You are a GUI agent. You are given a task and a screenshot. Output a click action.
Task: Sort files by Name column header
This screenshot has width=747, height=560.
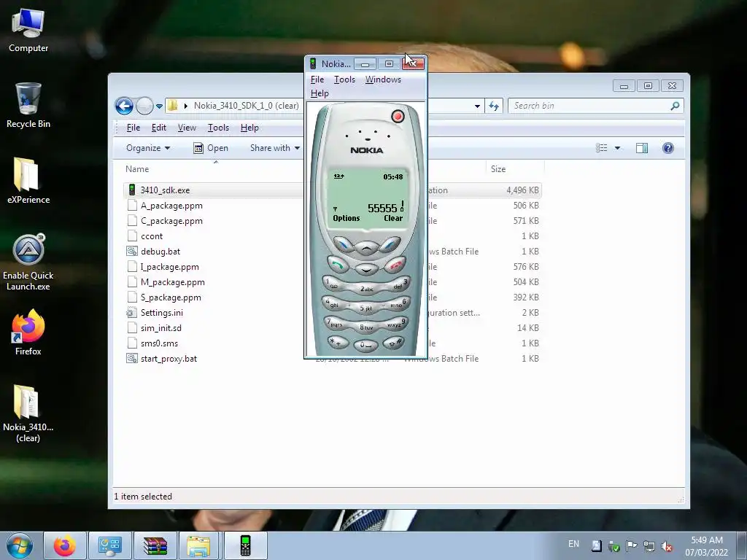click(x=137, y=169)
